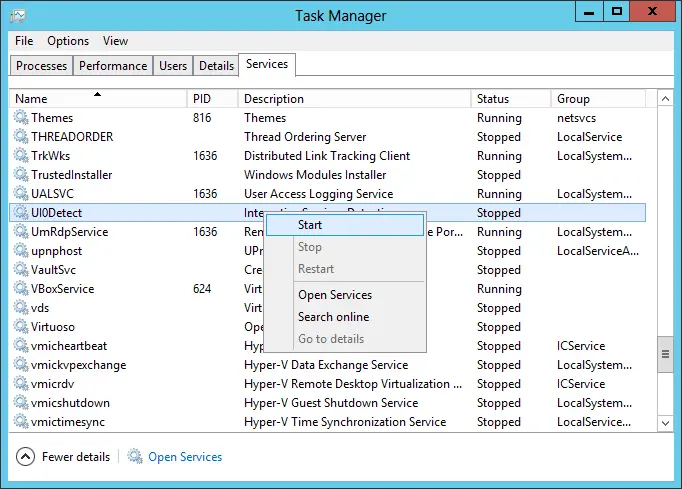Viewport: 682px width, 489px height.
Task: Click the upnphost service gear icon
Action: [x=21, y=251]
